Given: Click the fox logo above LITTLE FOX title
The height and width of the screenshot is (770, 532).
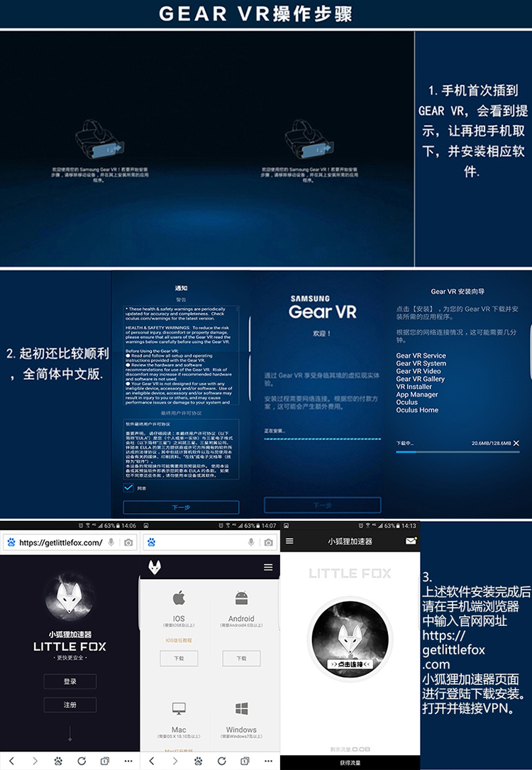Looking at the screenshot, I should (70, 597).
